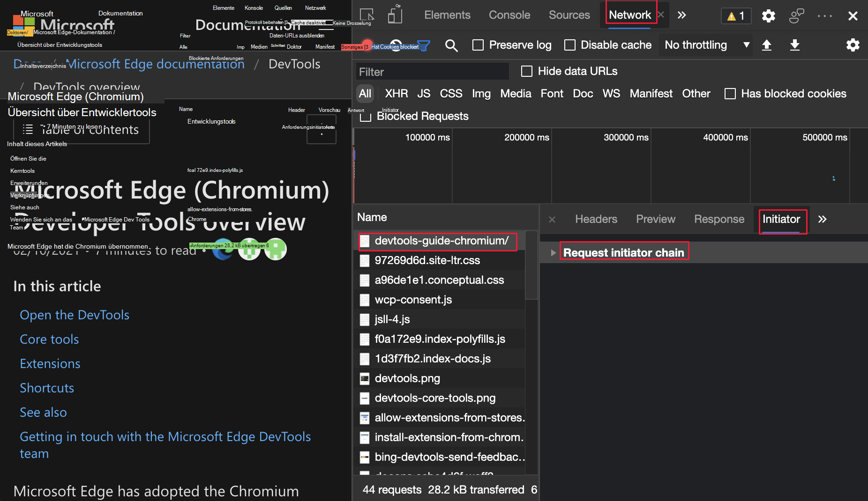The image size is (868, 501).
Task: Filter requests by Img
Action: coord(481,94)
